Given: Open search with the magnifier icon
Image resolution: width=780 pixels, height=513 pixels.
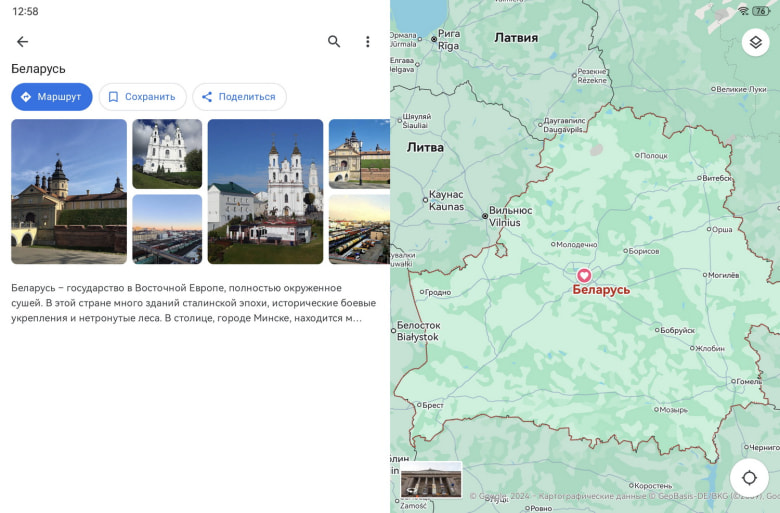Looking at the screenshot, I should pyautogui.click(x=334, y=42).
